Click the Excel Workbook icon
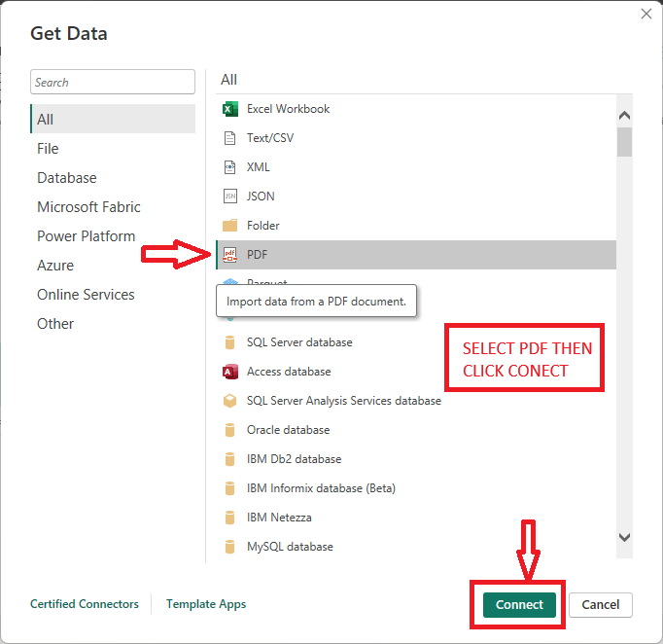Viewport: 663px width, 644px height. [230, 109]
